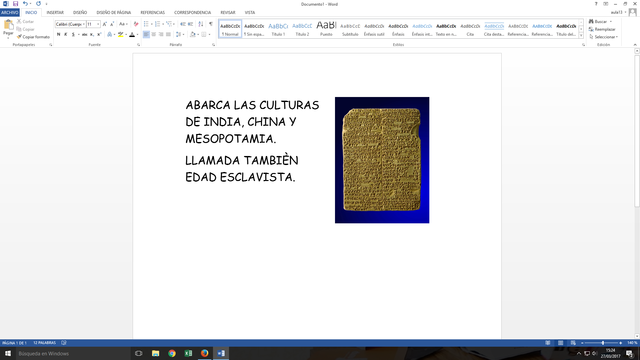Switch to the REFERENCIAS tab
640x360 pixels.
(x=153, y=13)
